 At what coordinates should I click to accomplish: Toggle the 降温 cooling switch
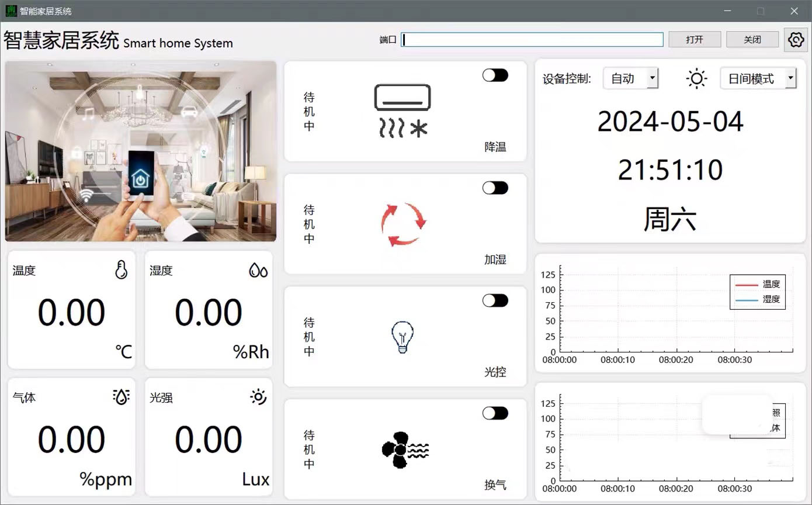(495, 75)
